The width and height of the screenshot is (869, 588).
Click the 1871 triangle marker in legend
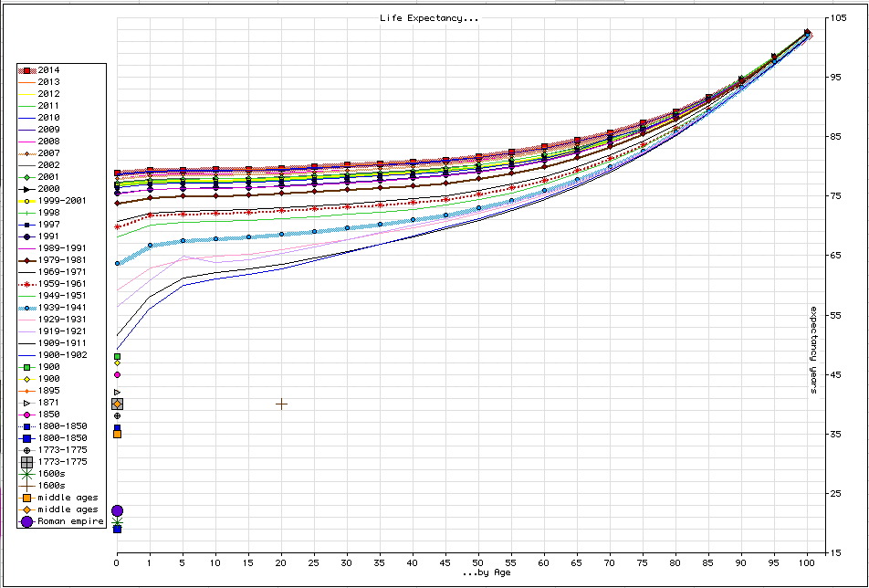pyautogui.click(x=27, y=403)
